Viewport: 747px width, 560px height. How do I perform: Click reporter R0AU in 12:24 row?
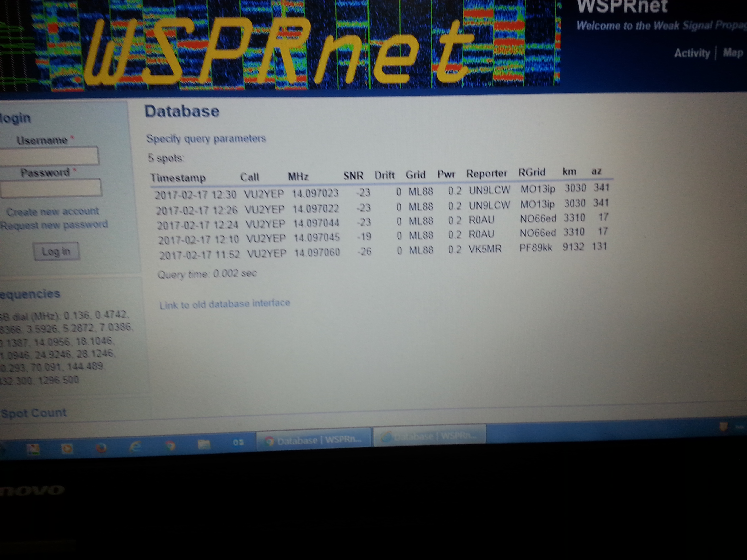point(482,220)
